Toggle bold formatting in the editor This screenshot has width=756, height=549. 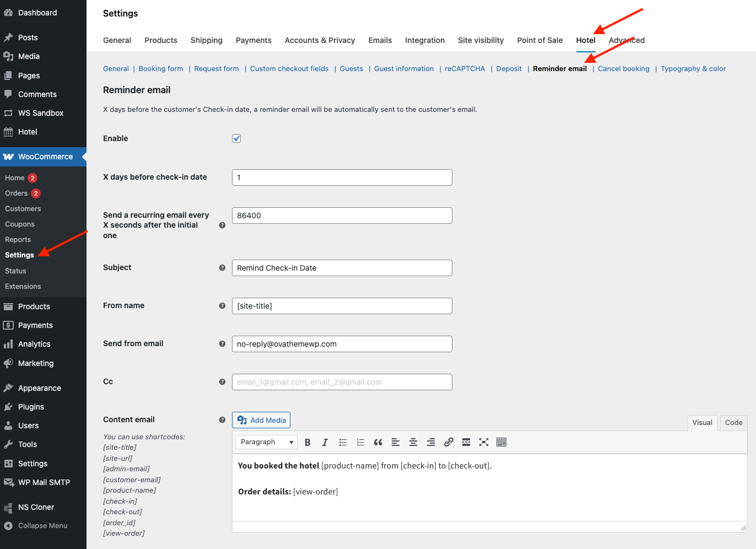(307, 442)
